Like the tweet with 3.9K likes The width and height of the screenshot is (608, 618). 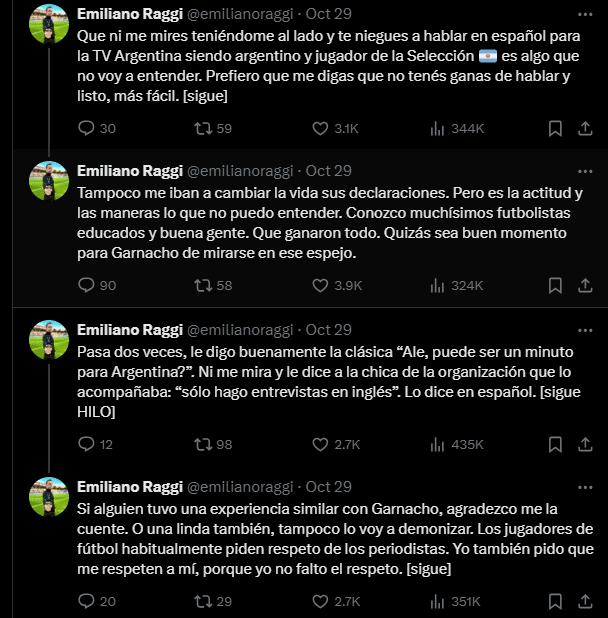pyautogui.click(x=321, y=285)
